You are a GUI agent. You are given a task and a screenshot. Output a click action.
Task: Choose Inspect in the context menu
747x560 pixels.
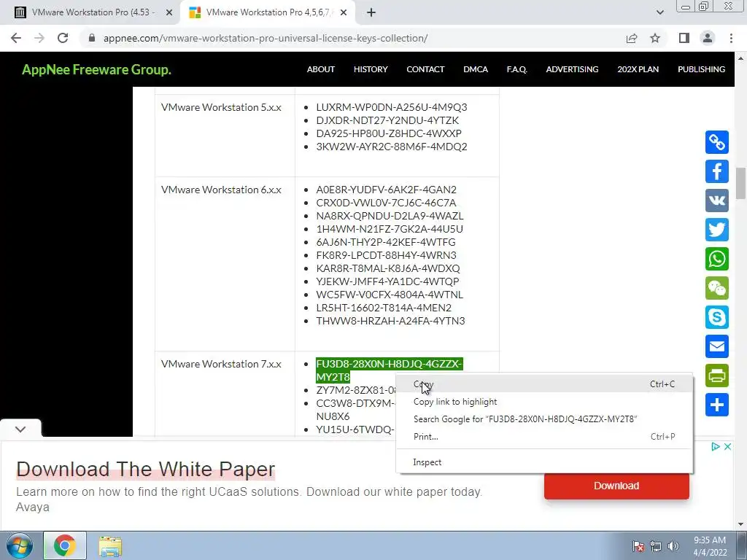[x=544, y=462]
